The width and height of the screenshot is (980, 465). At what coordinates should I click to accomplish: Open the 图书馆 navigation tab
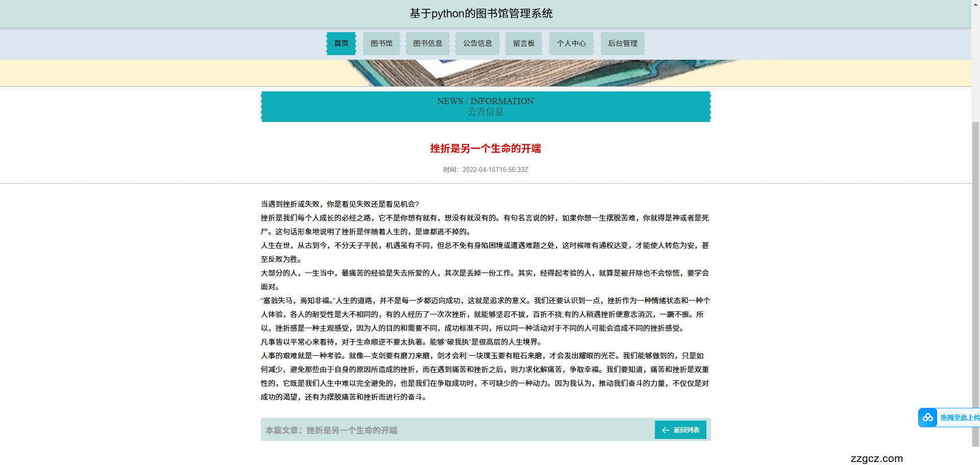pyautogui.click(x=381, y=43)
